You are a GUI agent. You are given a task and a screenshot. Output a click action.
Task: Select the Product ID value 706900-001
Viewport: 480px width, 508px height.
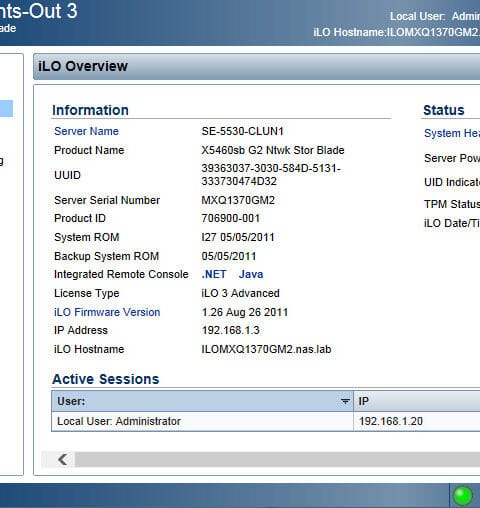coord(231,218)
